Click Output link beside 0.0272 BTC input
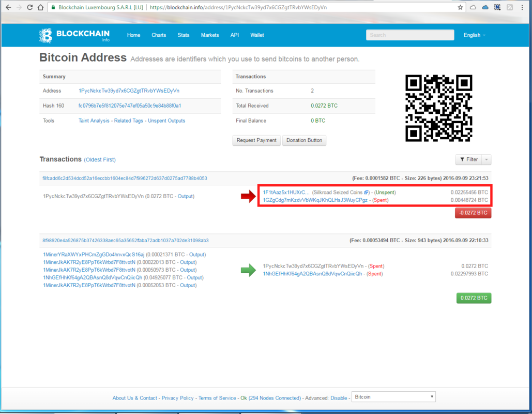 point(186,196)
